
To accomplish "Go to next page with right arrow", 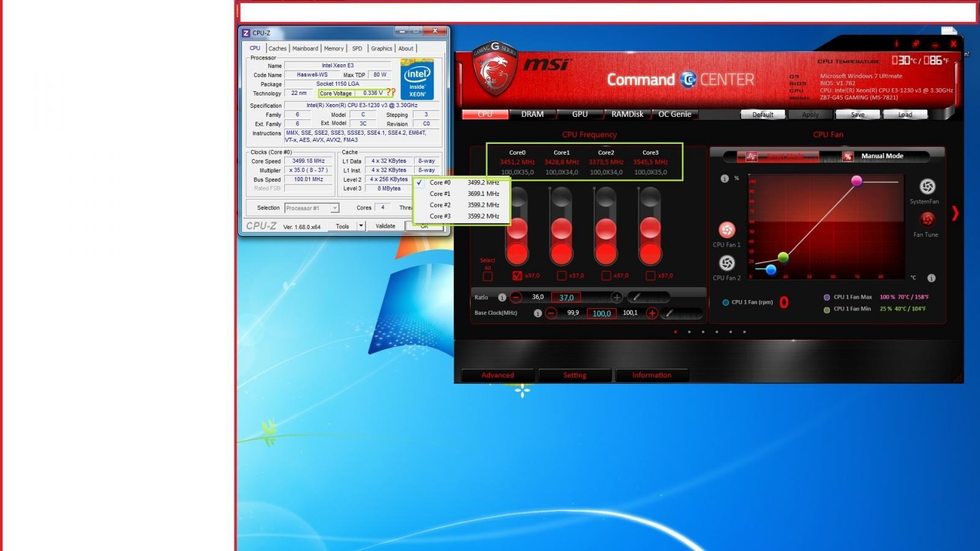I will click(x=955, y=213).
